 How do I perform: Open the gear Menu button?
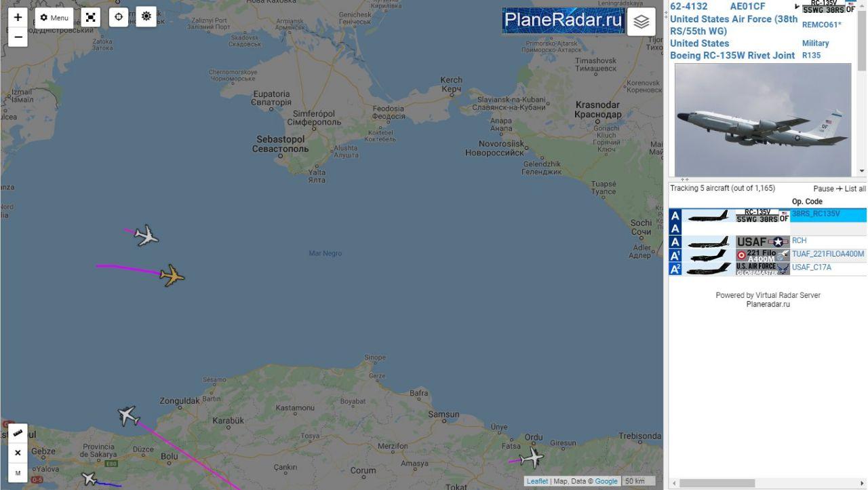click(54, 18)
